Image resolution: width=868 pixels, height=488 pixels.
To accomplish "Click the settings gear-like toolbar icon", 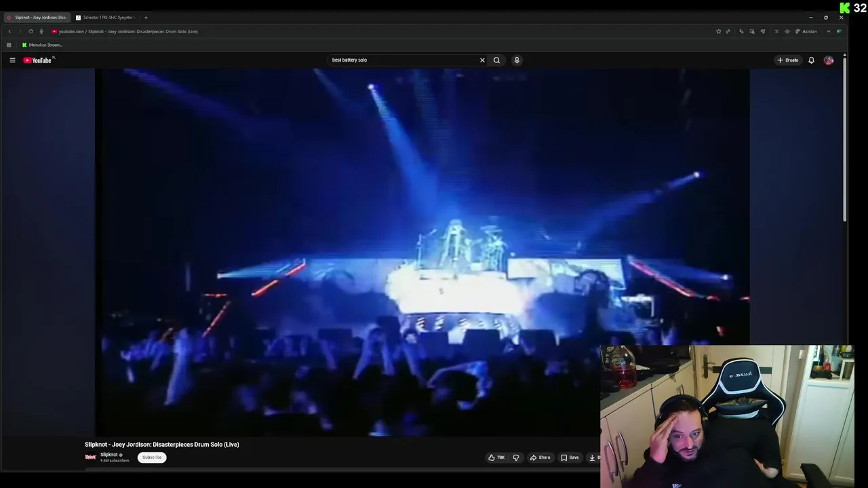I will coord(787,31).
